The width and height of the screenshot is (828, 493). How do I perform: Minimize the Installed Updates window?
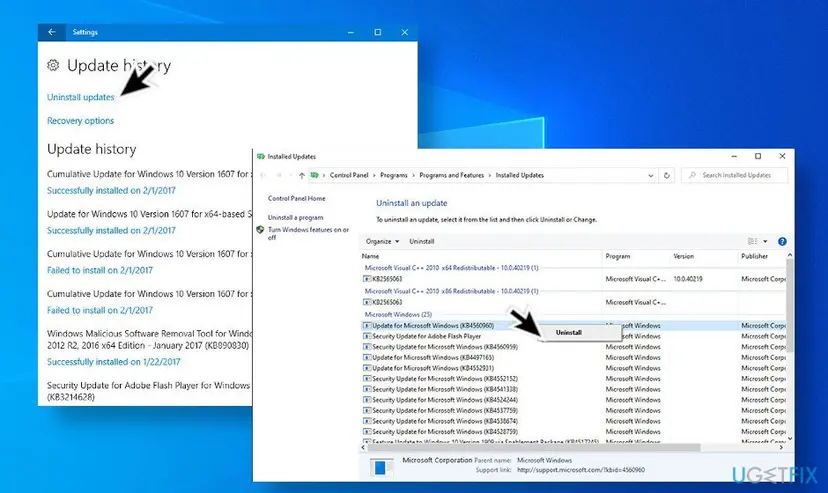[x=734, y=157]
